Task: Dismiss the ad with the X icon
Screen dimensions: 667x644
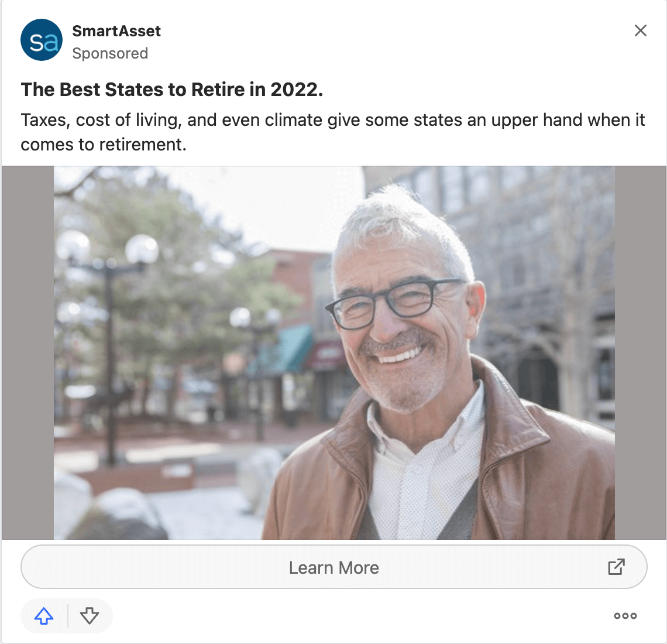Action: 640,30
